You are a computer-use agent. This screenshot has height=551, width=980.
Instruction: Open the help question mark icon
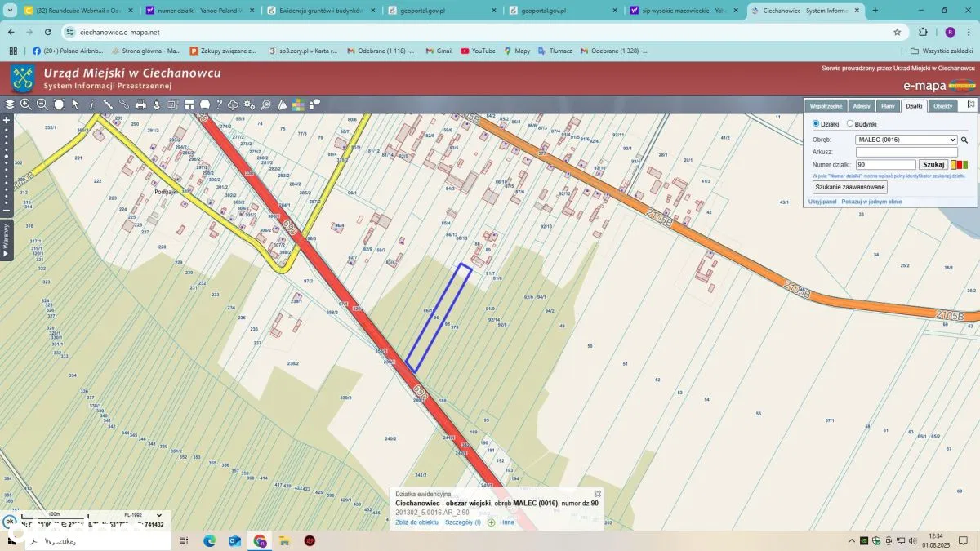[x=219, y=104]
